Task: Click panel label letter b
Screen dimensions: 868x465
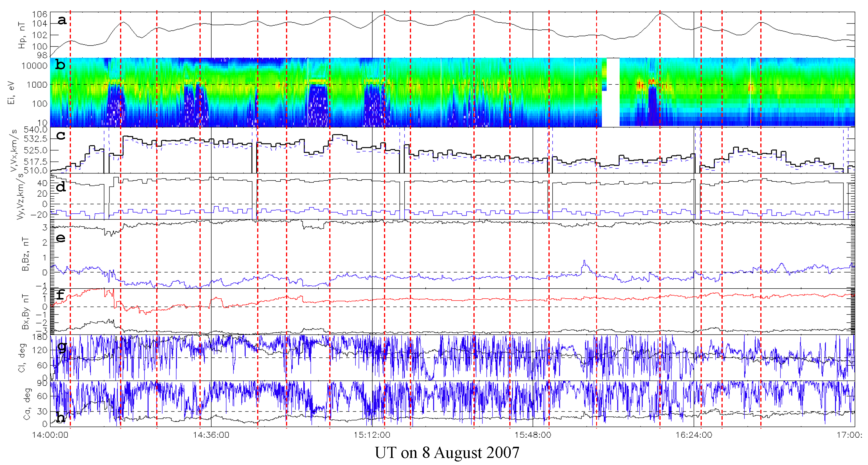Action: [60, 64]
